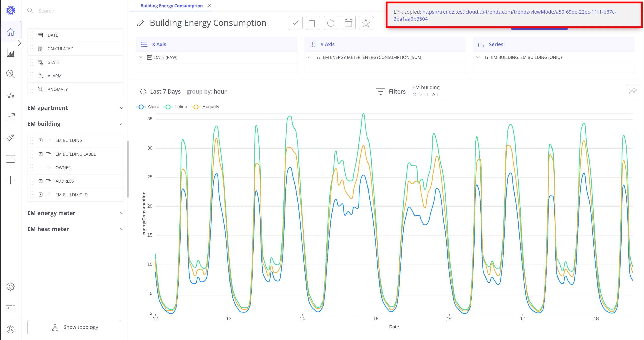The width and height of the screenshot is (644, 340).
Task: Open the bar chart icon in the sidebar
Action: pos(11,53)
